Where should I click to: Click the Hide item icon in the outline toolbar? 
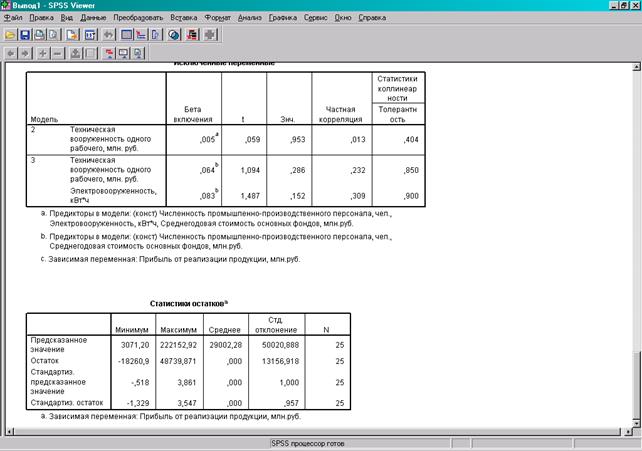click(x=90, y=53)
